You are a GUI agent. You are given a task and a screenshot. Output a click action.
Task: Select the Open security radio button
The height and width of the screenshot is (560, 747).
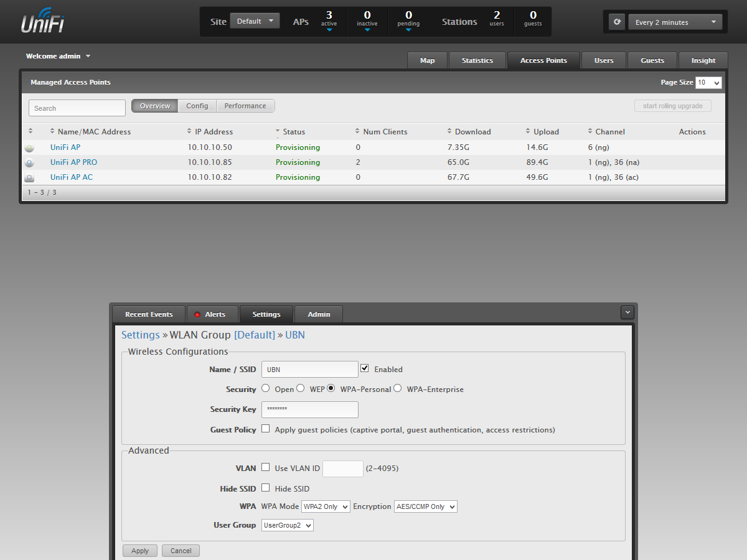click(x=266, y=388)
